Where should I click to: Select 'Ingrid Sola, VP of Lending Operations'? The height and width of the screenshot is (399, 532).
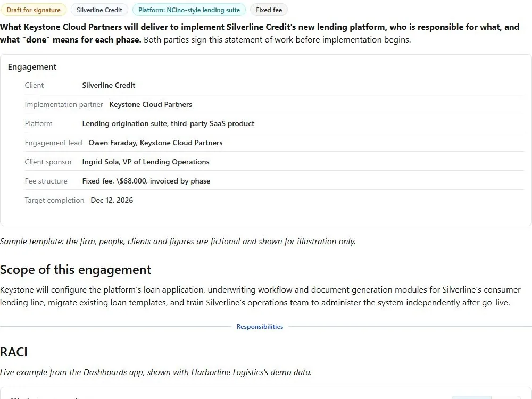[x=146, y=162]
